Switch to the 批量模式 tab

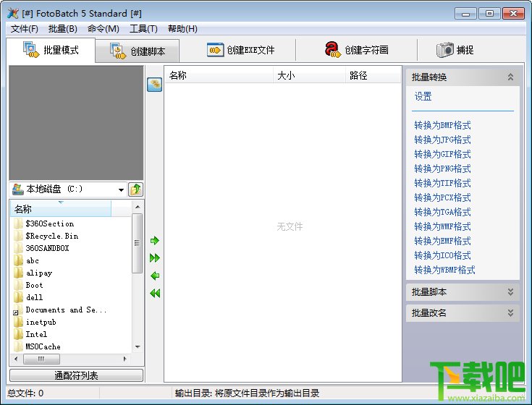pos(51,50)
